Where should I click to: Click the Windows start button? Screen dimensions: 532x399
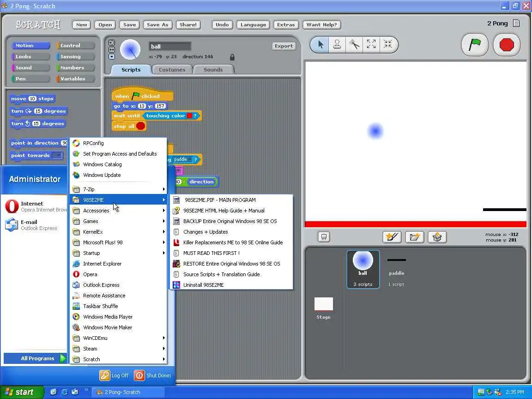pos(22,392)
